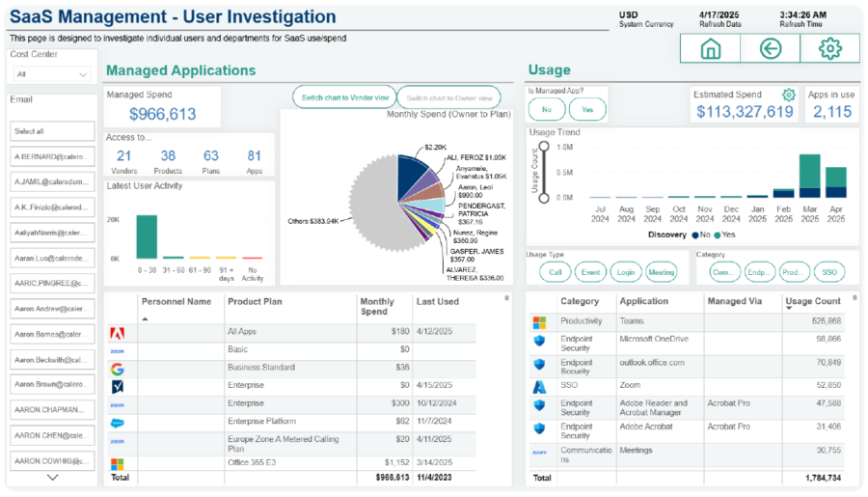The height and width of the screenshot is (497, 868).
Task: Select the Aaron.Beckwith email entry
Action: (53, 360)
